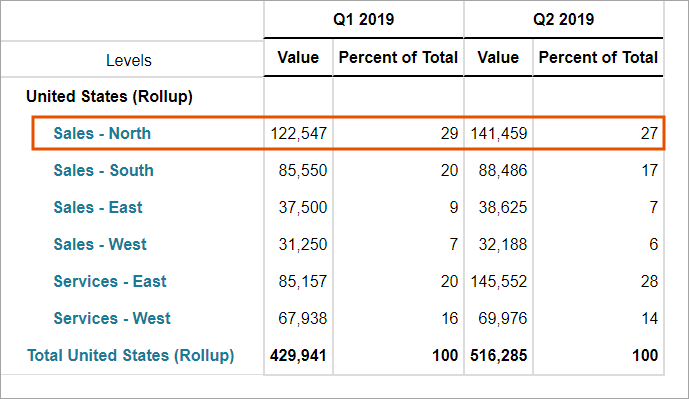Image resolution: width=689 pixels, height=399 pixels.
Task: Select the cell with value 31,250
Action: (303, 244)
